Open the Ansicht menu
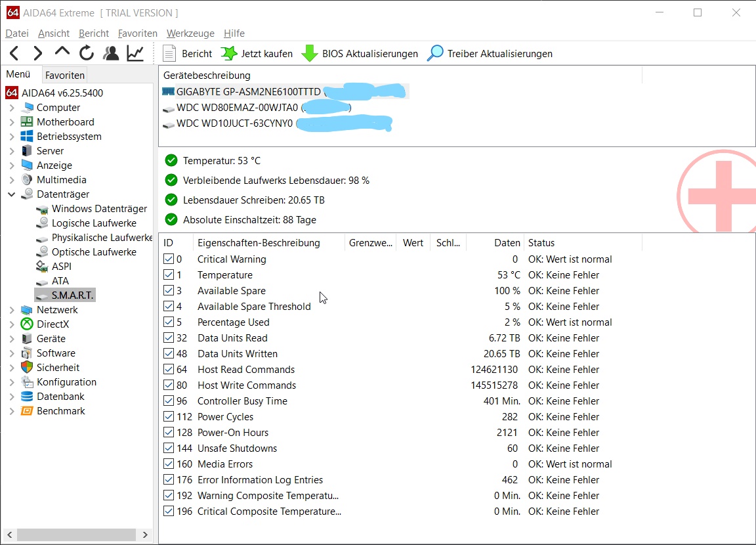Screen dimensions: 756x545 (54, 33)
